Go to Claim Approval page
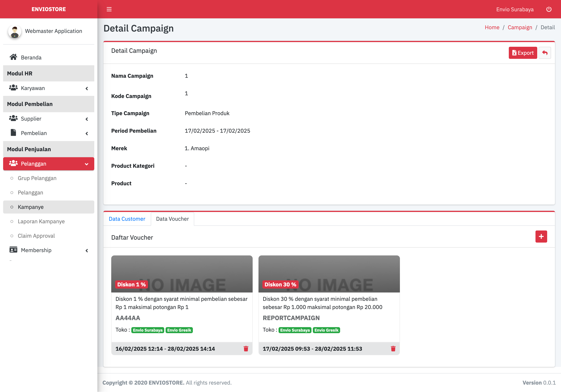Image resolution: width=561 pixels, height=392 pixels. (x=36, y=236)
